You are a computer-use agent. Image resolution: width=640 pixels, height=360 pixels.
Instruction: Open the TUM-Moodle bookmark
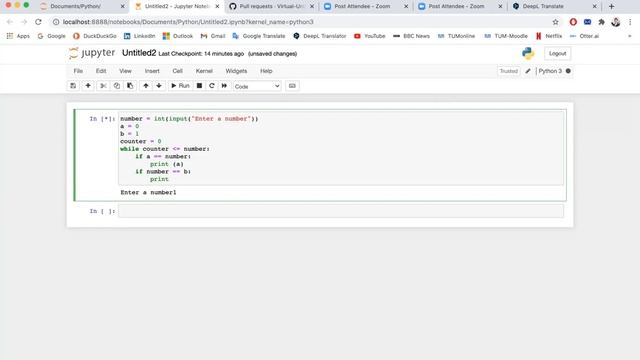(x=506, y=36)
